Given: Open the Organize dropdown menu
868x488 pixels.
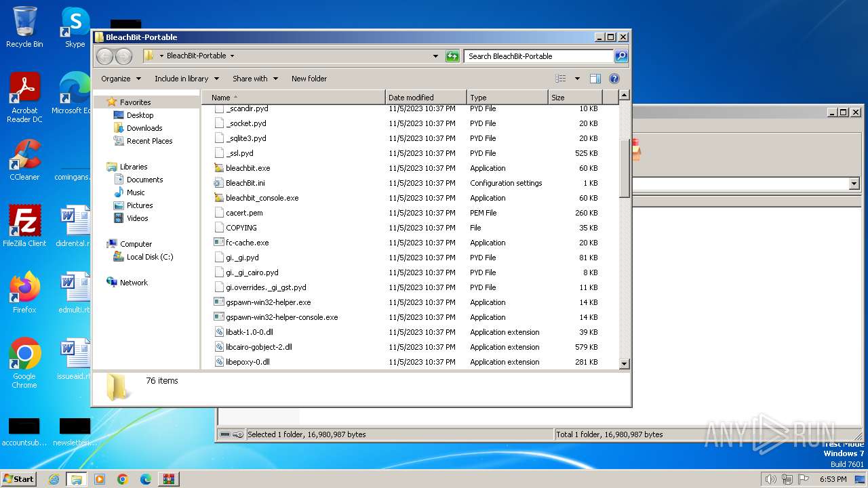Looking at the screenshot, I should (121, 79).
